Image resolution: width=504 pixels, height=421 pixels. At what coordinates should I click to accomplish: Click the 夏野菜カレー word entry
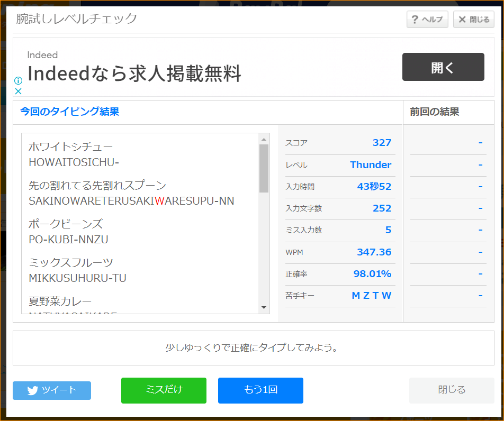[x=60, y=301]
